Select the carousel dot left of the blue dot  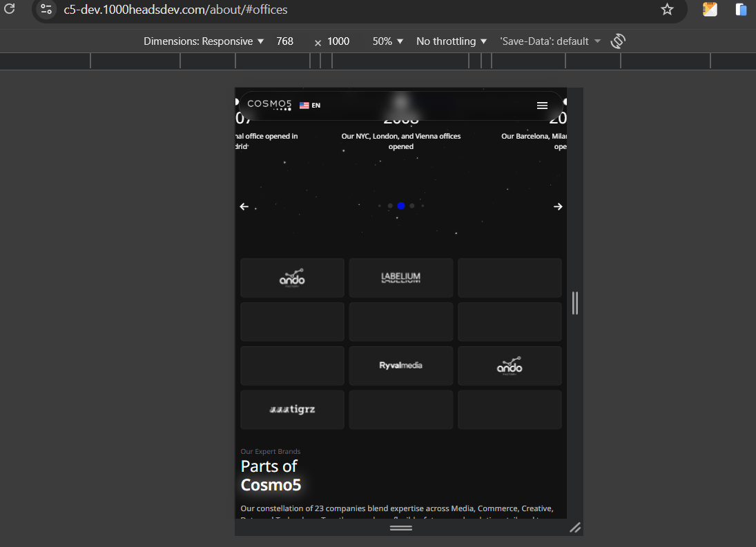pos(390,206)
